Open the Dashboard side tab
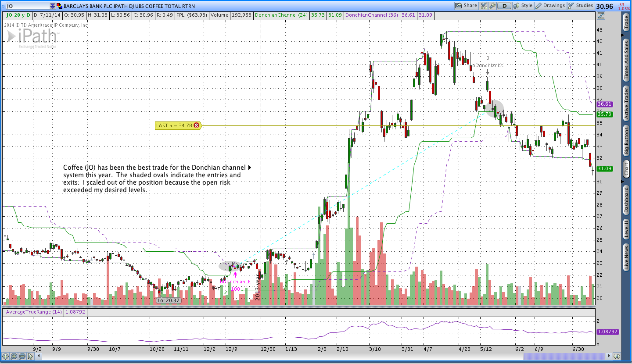Viewport: 632px width, 364px height. [627, 200]
